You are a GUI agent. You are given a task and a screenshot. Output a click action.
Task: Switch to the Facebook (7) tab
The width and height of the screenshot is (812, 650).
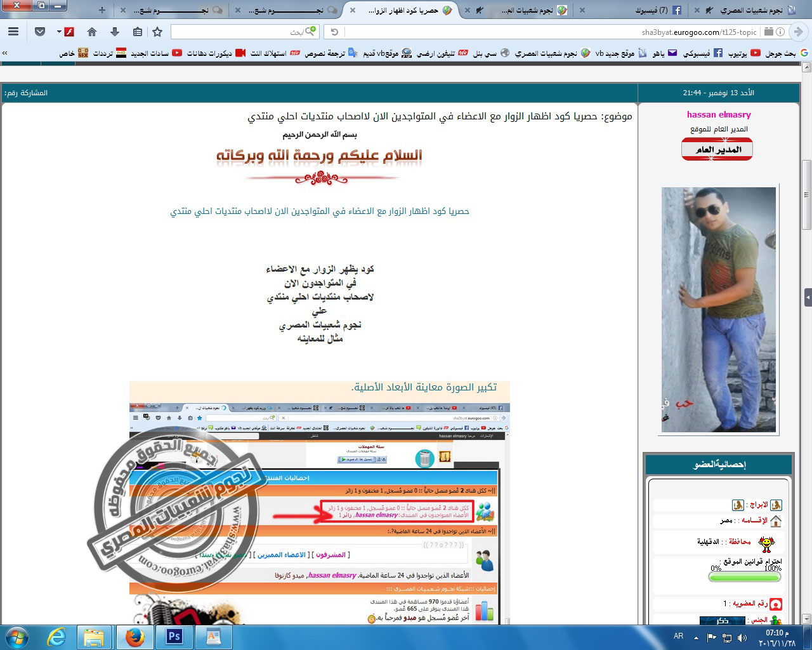point(657,11)
